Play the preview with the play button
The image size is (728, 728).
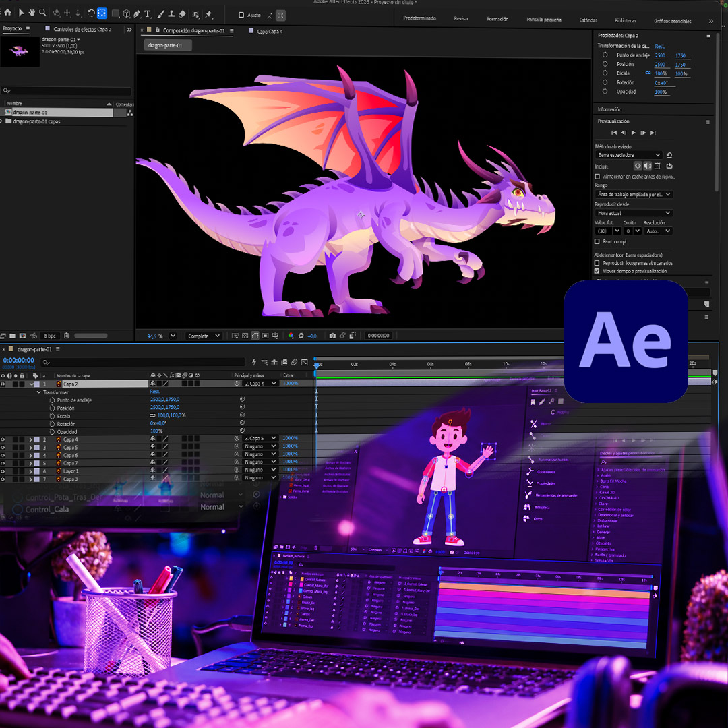tap(633, 133)
